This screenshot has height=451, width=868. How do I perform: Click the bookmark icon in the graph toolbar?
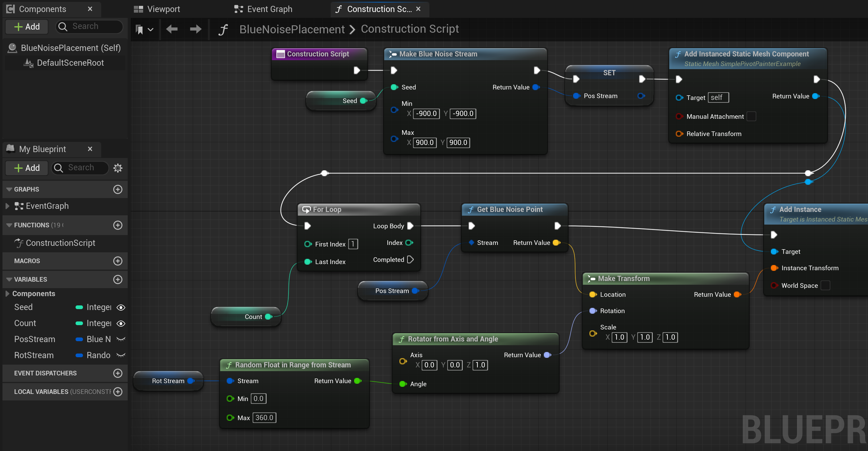[140, 29]
